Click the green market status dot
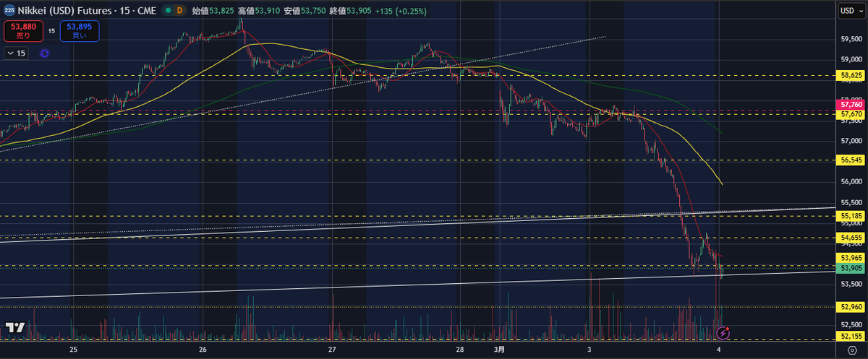 point(167,10)
